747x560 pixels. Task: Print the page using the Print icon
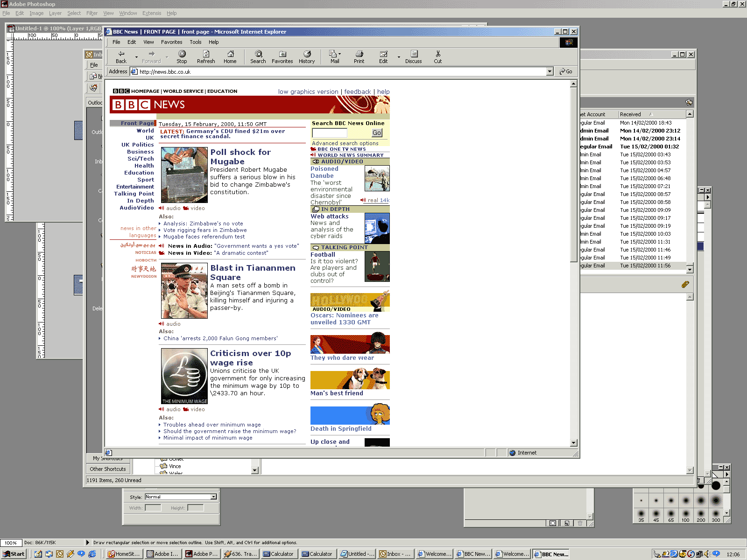[359, 57]
